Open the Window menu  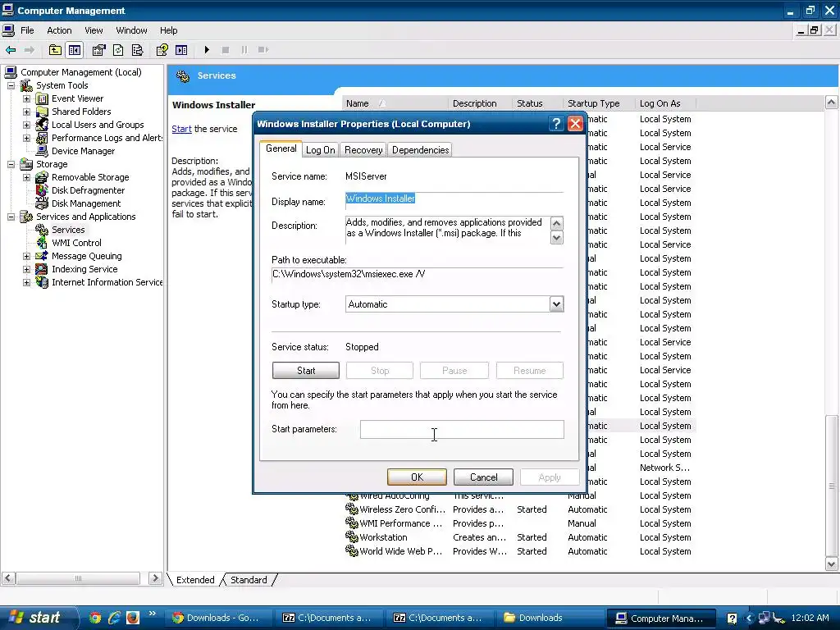tap(131, 30)
